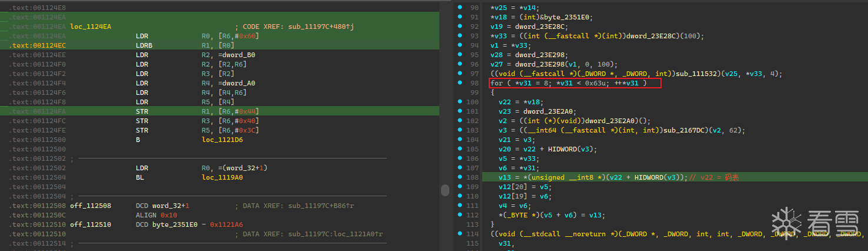Click v4 = v6 statement

515,206
